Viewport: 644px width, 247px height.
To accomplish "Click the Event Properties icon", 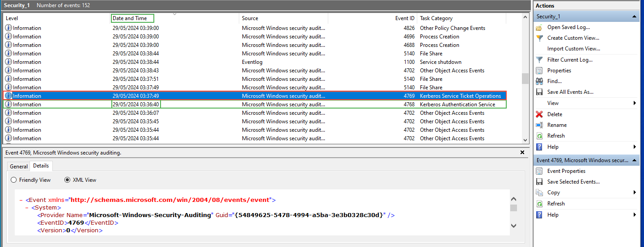I will [x=539, y=171].
